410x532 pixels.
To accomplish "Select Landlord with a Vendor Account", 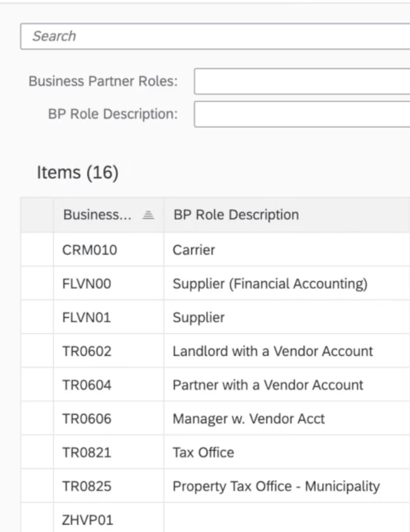I will click(273, 351).
